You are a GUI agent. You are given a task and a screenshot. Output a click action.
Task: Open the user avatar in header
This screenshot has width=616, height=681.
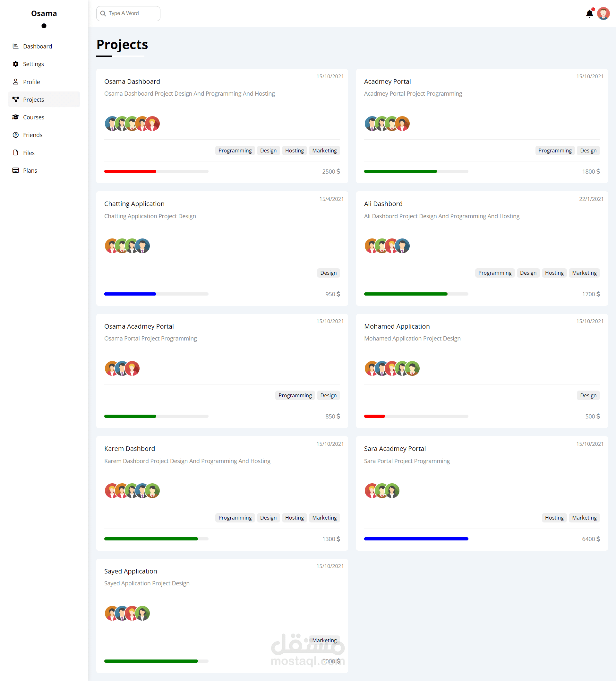coord(603,13)
